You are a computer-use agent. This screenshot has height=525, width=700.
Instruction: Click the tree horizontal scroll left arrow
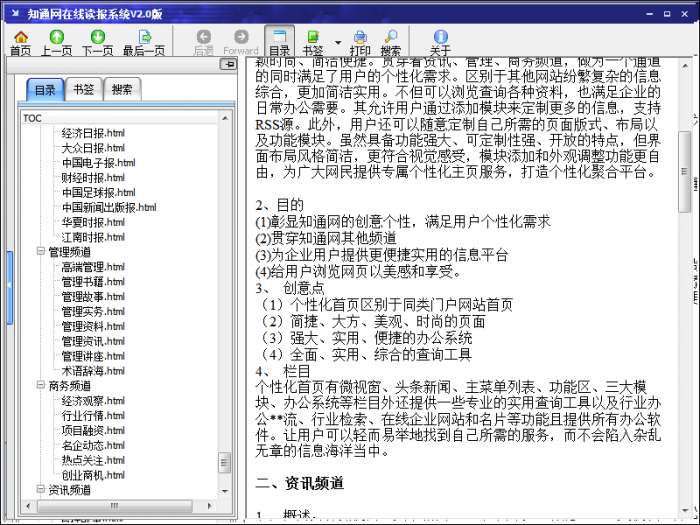29,506
